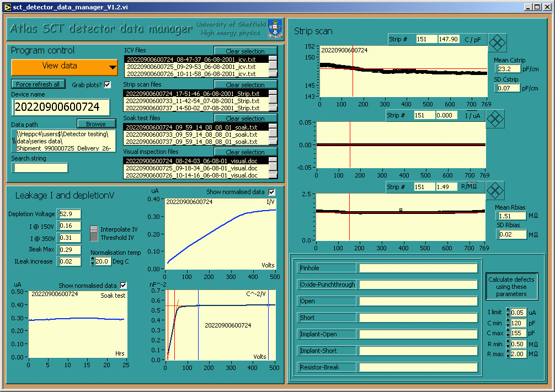
Task: Clear selection for Visual inspection files
Action: 246,152
